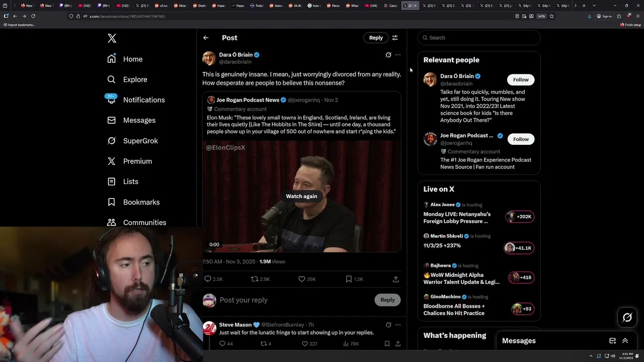Open Joe Rogan Podcast News quoted account

pos(248,100)
